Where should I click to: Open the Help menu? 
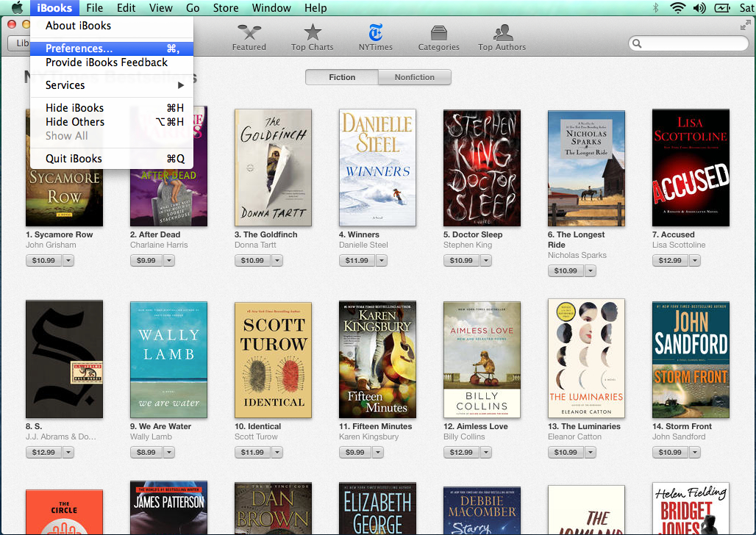pyautogui.click(x=315, y=7)
